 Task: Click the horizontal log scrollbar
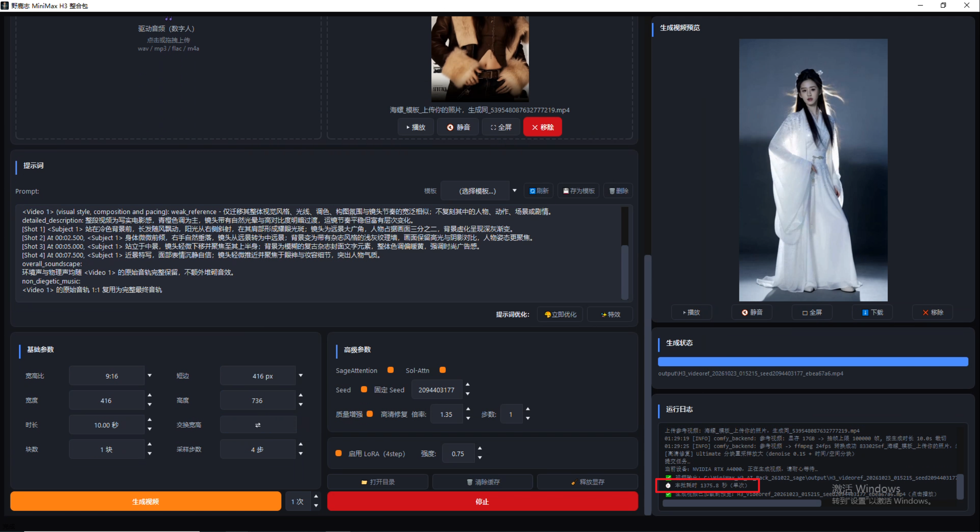tap(742, 503)
